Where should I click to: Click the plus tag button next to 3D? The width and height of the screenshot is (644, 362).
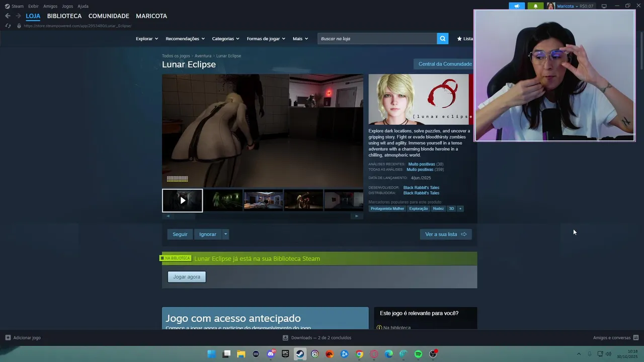pyautogui.click(x=460, y=209)
